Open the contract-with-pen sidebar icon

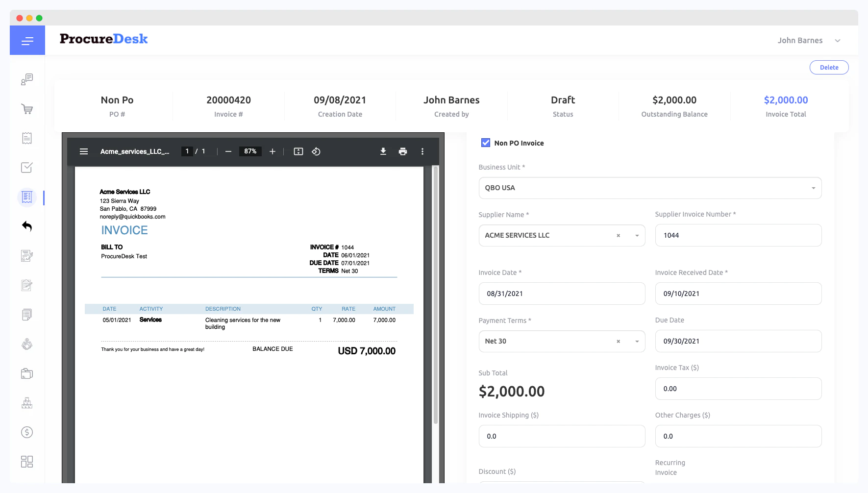point(27,256)
